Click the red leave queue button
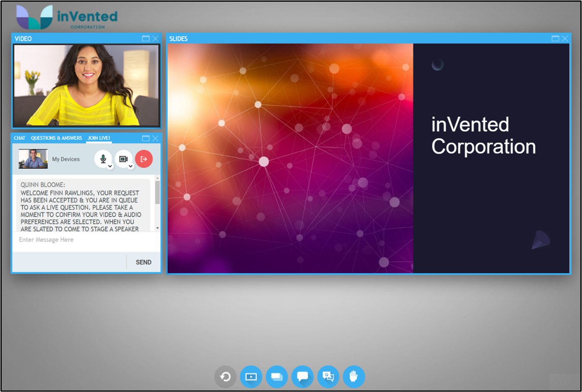This screenshot has height=392, width=582. pyautogui.click(x=144, y=159)
